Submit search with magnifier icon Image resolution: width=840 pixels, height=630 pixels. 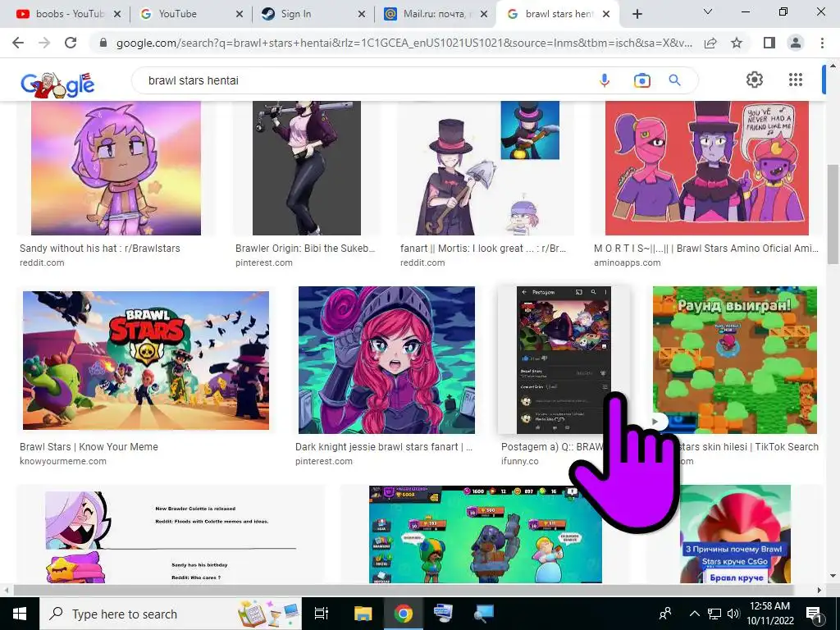[675, 80]
